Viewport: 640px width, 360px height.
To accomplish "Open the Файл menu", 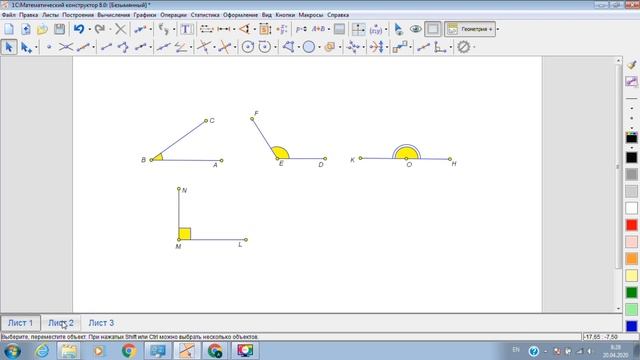I will 9,15.
